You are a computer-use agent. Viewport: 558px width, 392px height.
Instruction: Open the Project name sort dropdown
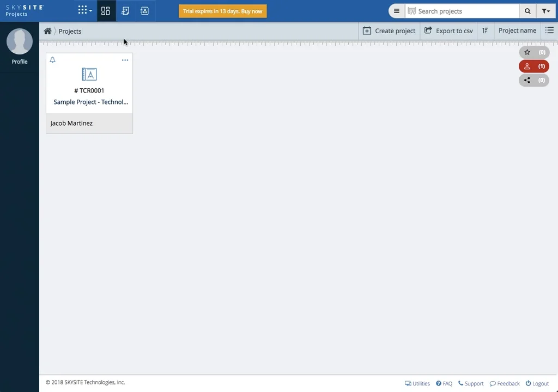pos(517,30)
